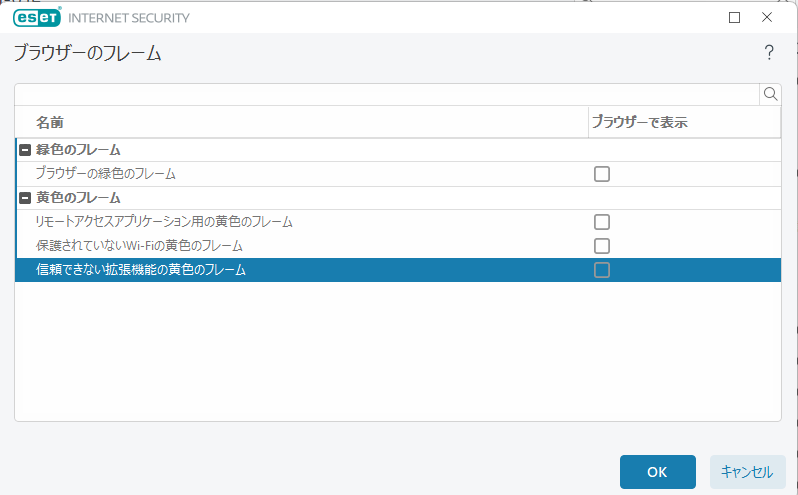Click the search magnifier icon
The height and width of the screenshot is (495, 798).
point(770,94)
